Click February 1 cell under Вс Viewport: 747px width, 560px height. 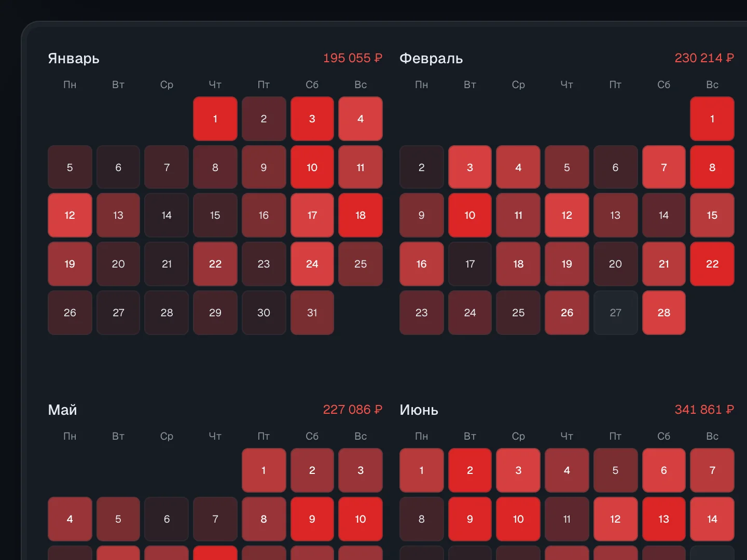[x=712, y=119]
